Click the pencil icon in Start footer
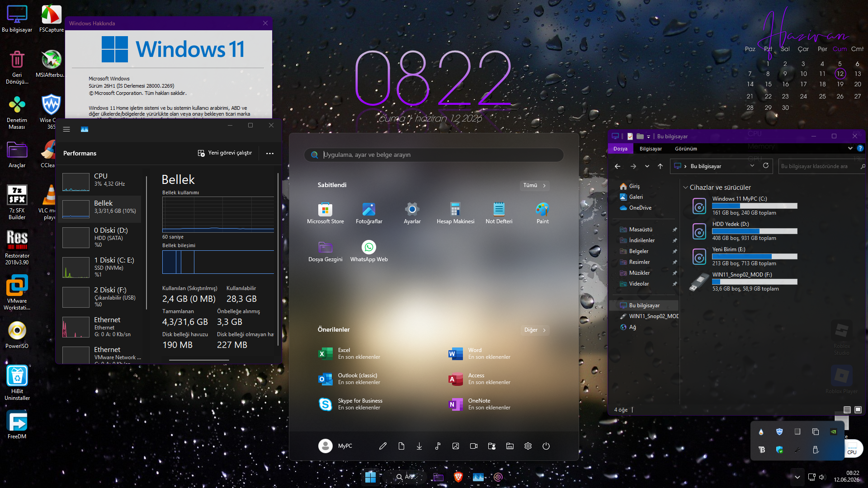Screen dimensions: 868x488 [x=383, y=446]
